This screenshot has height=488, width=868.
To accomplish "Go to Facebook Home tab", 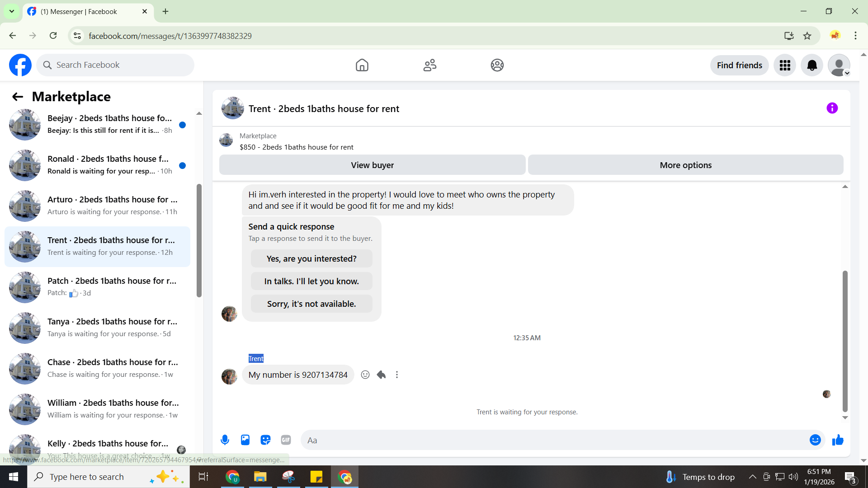I will pyautogui.click(x=362, y=66).
